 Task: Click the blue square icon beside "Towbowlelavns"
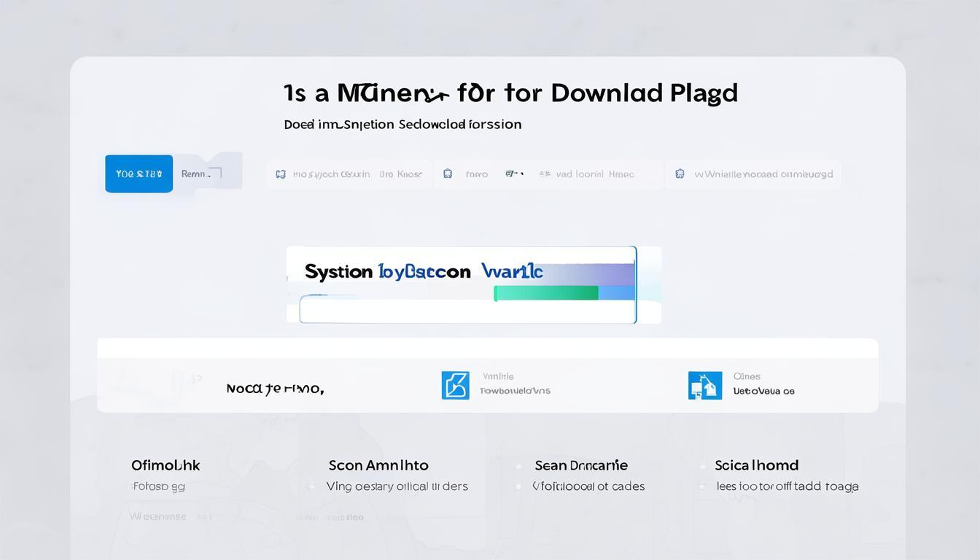(x=455, y=385)
